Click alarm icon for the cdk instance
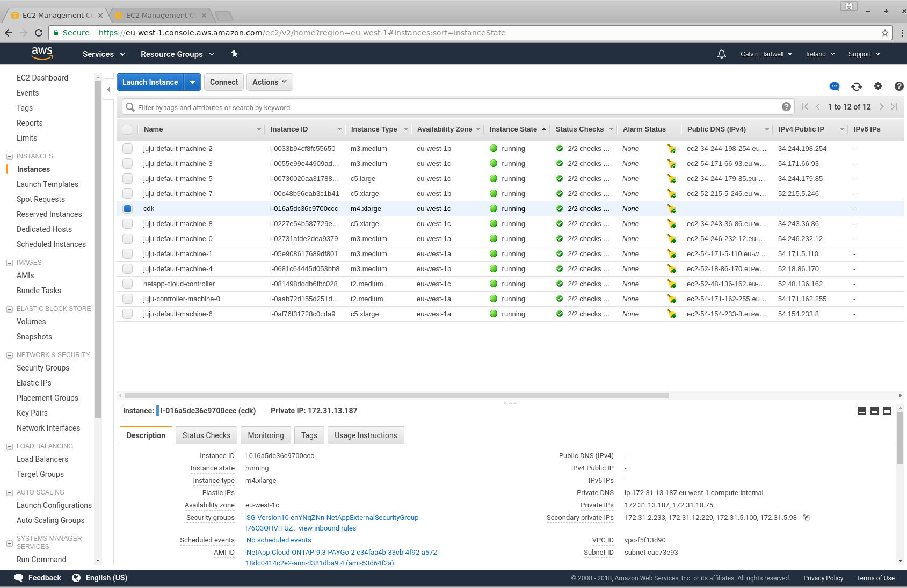The height and width of the screenshot is (588, 907). [671, 209]
